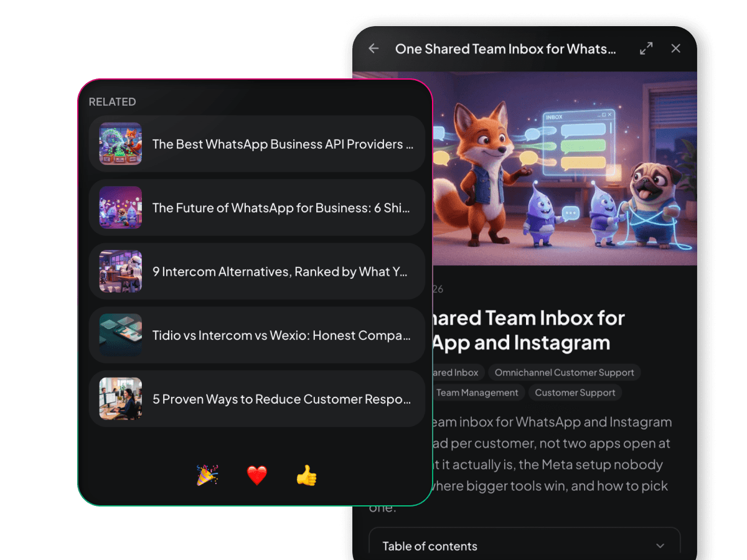React with the party popper emoji
Screen dimensions: 747x560
click(x=207, y=476)
